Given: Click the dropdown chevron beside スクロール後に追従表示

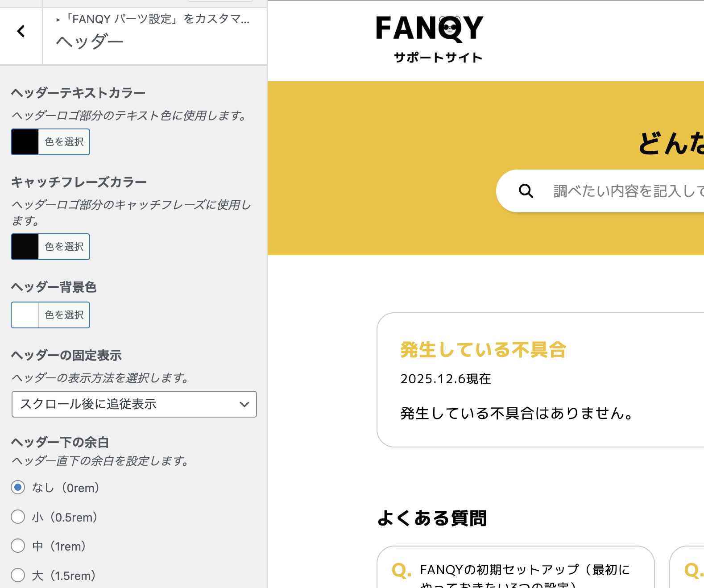Looking at the screenshot, I should (x=244, y=404).
